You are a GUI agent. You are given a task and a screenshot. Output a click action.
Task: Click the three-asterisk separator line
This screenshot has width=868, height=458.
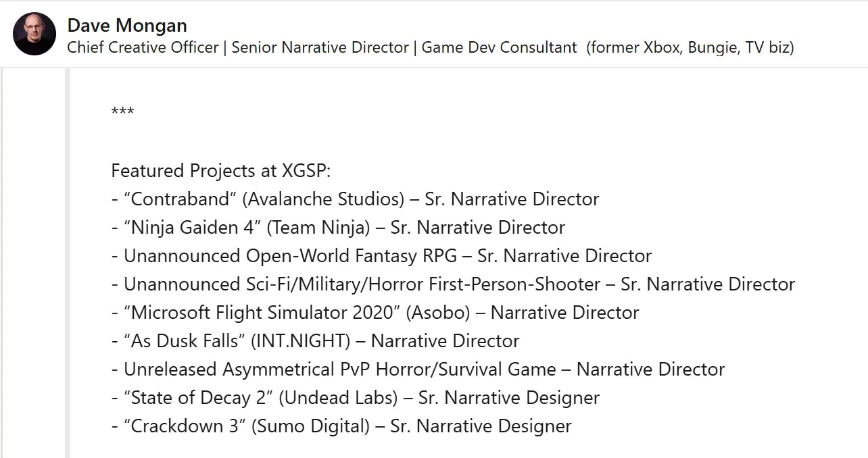click(122, 111)
